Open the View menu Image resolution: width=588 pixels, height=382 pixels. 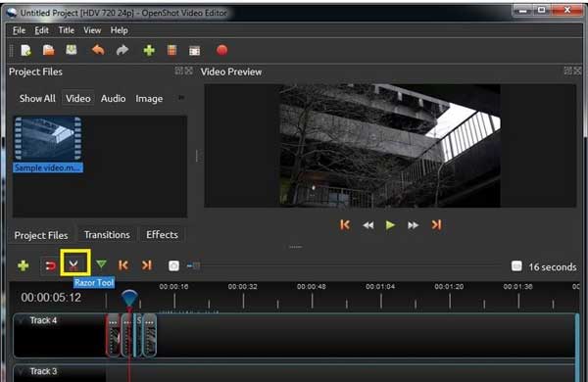pos(92,30)
